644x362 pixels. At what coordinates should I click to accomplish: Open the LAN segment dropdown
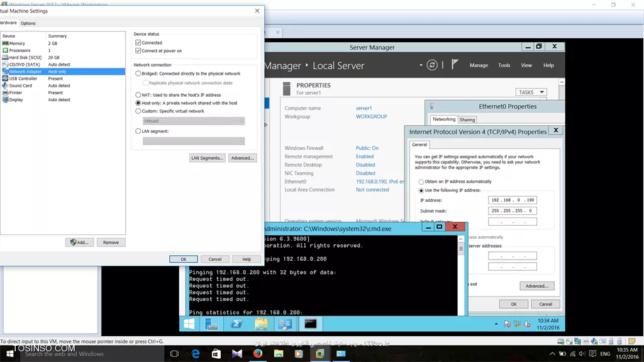194,141
